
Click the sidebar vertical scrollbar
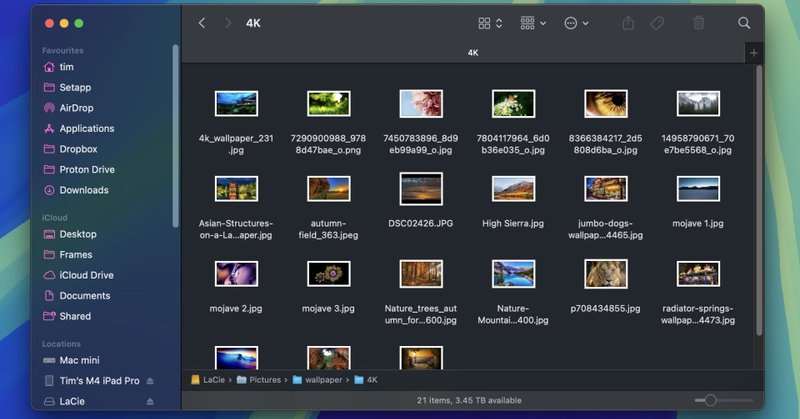(176, 136)
